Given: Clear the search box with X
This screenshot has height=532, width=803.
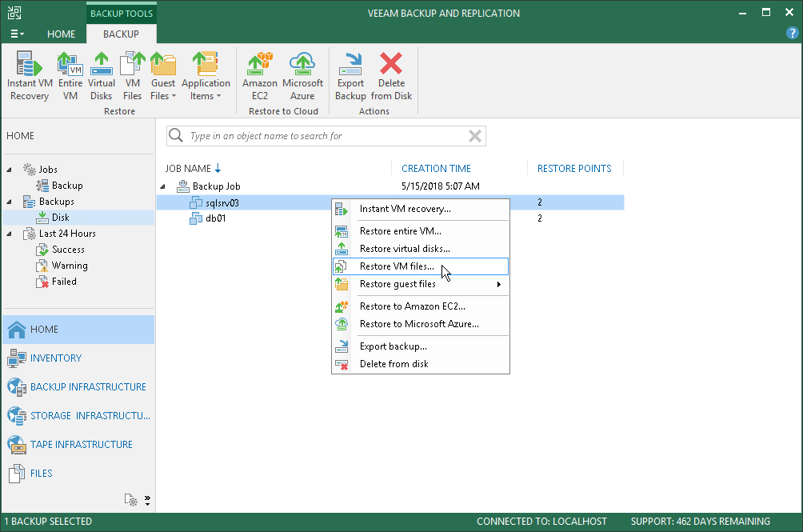Looking at the screenshot, I should click(475, 136).
